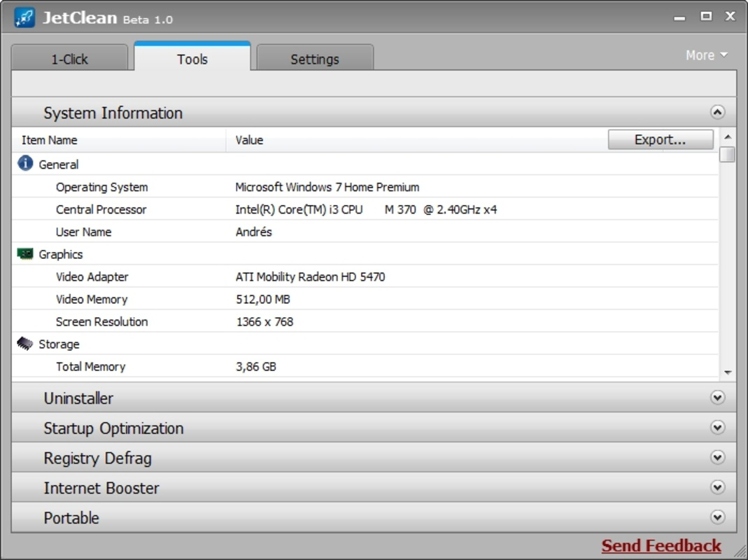Click the Export... button
Image resolution: width=748 pixels, height=560 pixels.
coord(661,139)
